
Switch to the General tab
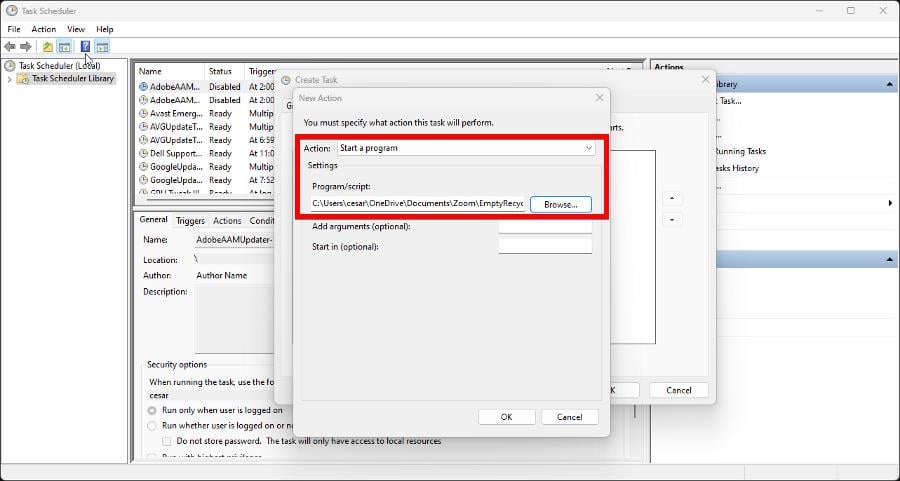153,220
